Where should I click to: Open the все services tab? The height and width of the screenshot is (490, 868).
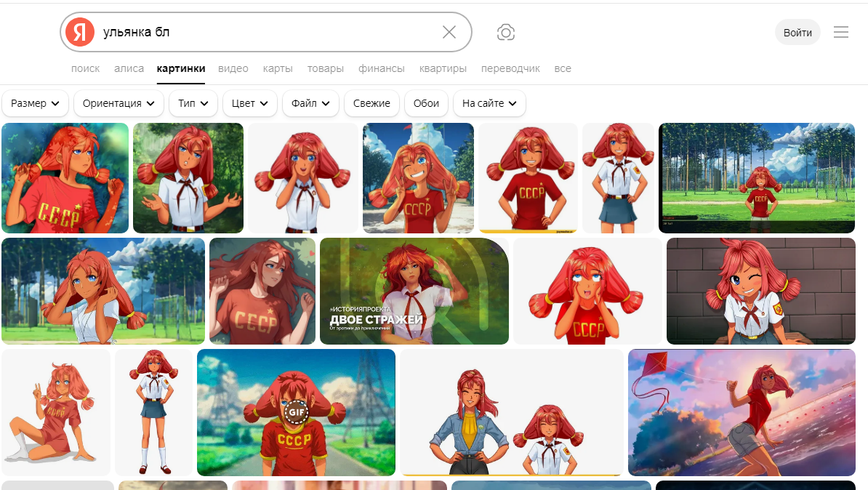(563, 68)
